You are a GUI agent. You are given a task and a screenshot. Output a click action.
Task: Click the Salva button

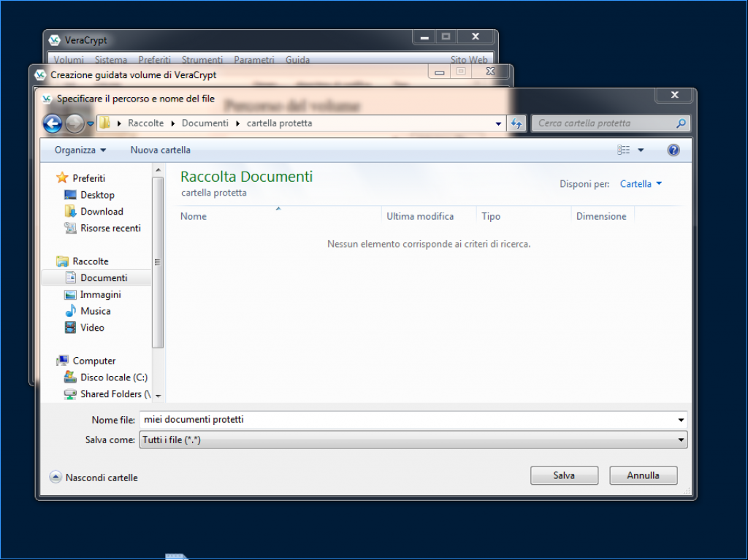pyautogui.click(x=564, y=475)
